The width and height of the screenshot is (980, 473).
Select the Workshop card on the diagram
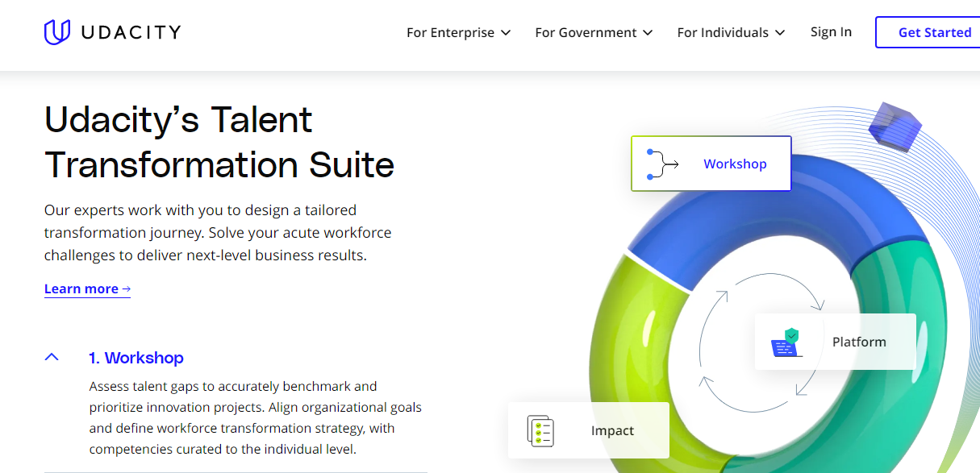click(x=711, y=164)
